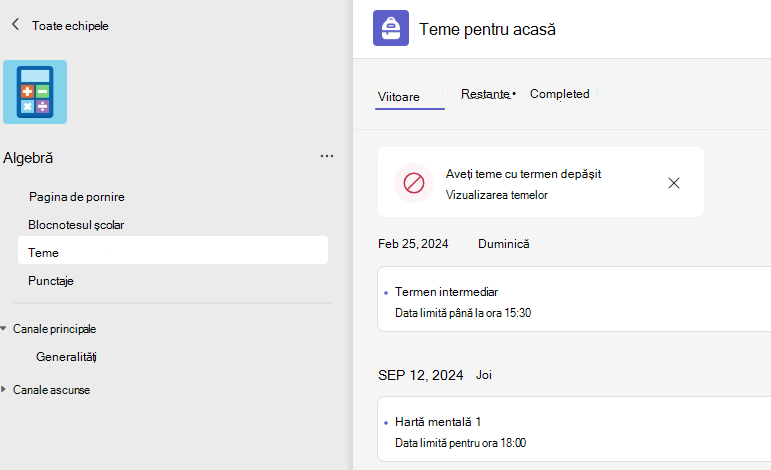
Task: Open the Punctaje page
Action: click(51, 281)
